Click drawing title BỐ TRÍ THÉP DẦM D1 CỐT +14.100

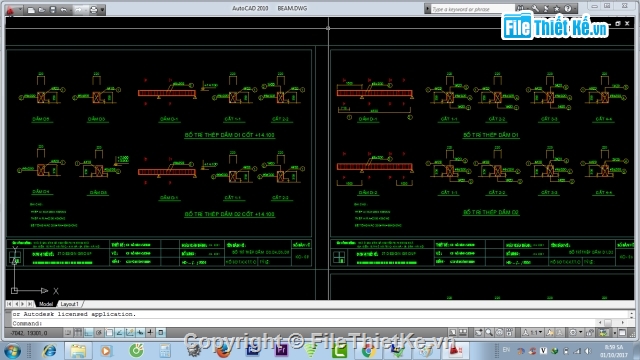[x=229, y=135]
